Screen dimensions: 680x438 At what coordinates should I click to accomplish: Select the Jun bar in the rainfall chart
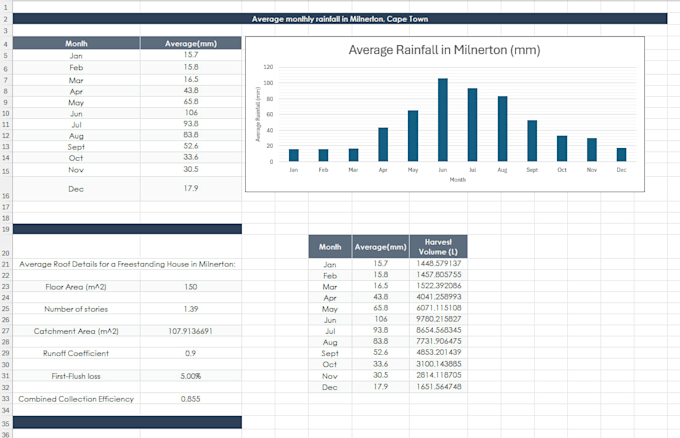[x=443, y=120]
